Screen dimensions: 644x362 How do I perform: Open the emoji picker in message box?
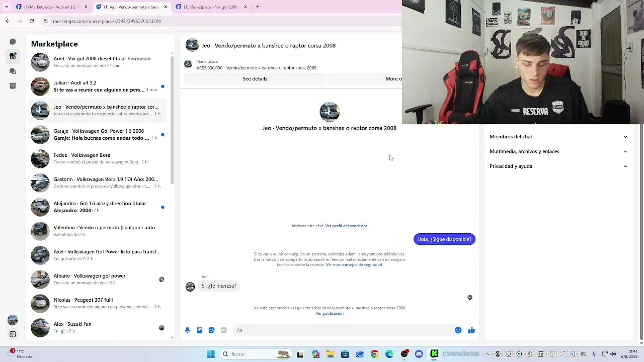point(458,330)
